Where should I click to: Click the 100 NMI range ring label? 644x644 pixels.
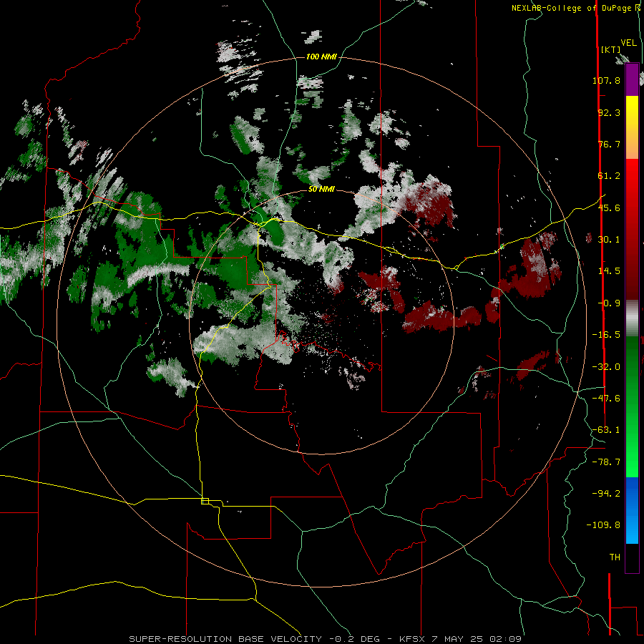pos(321,57)
